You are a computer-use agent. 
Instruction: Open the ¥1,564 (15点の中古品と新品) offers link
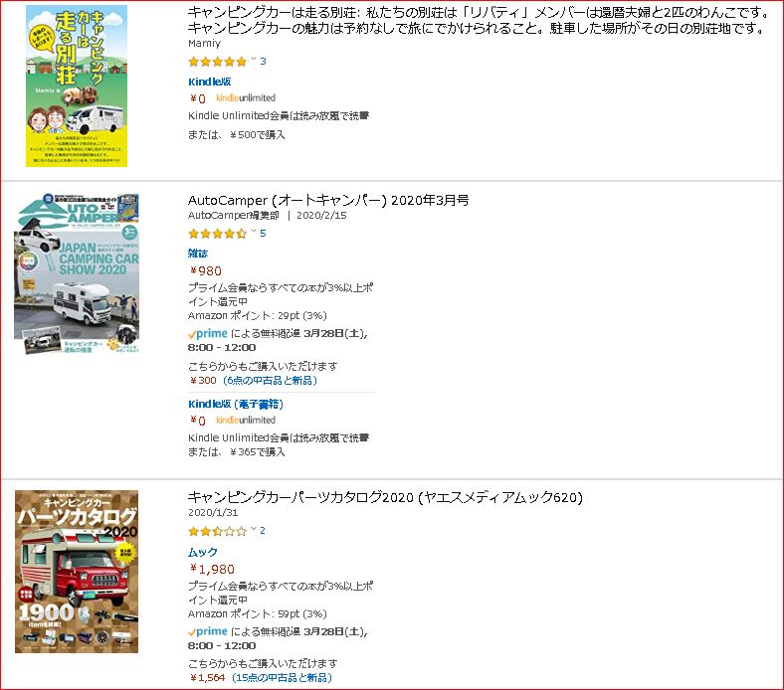pyautogui.click(x=261, y=677)
